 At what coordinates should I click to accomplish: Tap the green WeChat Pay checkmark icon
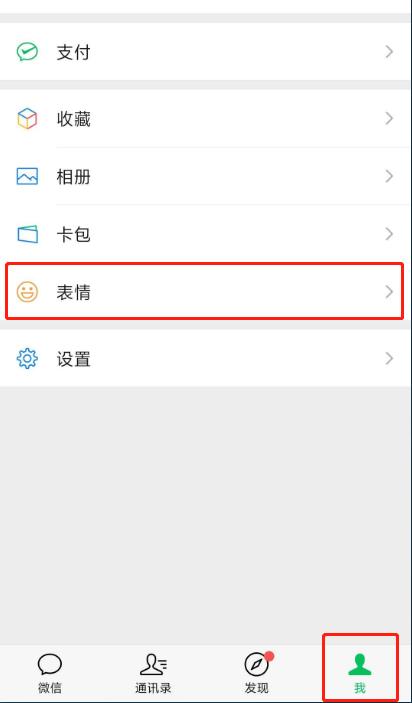coord(27,52)
